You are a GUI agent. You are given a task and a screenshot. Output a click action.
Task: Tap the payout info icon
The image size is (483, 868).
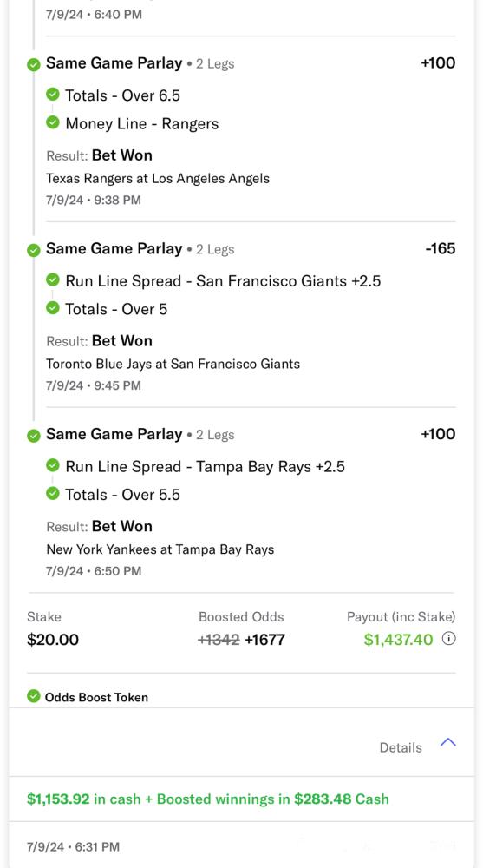coord(449,640)
